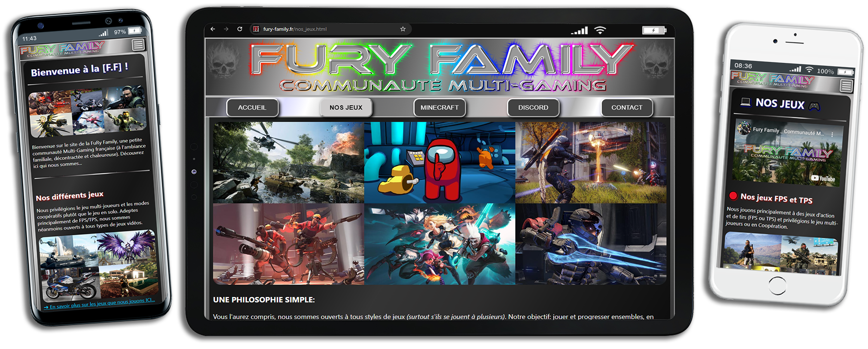Tap the right phone Wi-Fi icon
The image size is (868, 349).
[809, 70]
